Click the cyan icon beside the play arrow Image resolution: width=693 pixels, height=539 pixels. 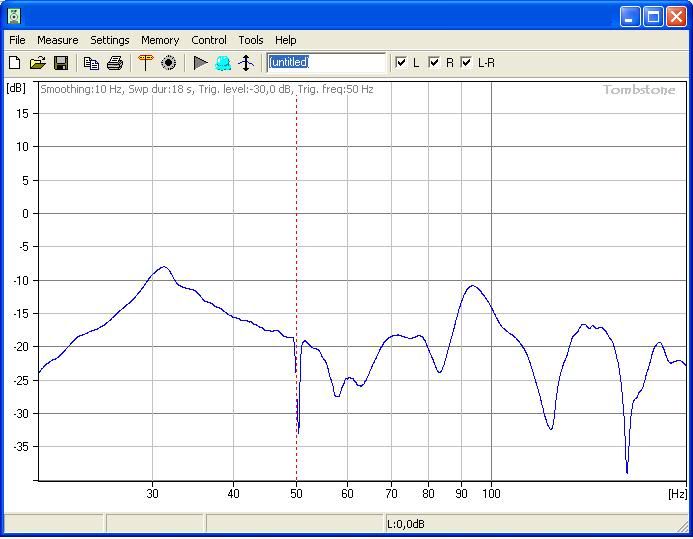(223, 63)
